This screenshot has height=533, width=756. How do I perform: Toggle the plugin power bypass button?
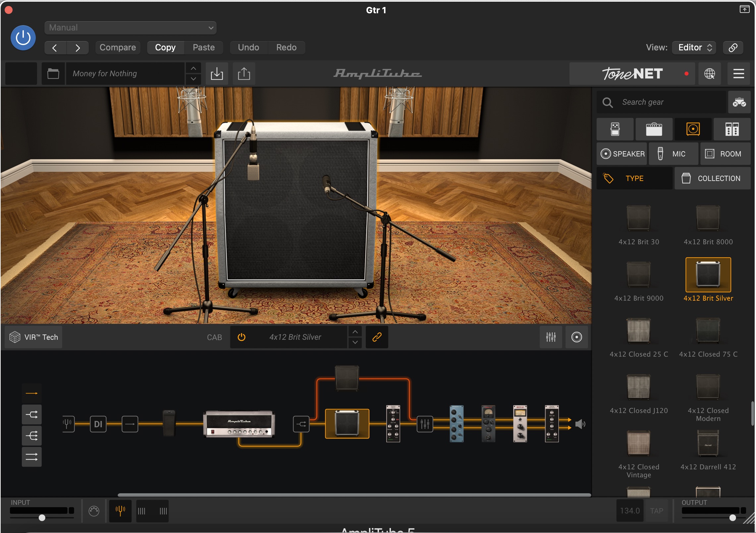pyautogui.click(x=23, y=38)
